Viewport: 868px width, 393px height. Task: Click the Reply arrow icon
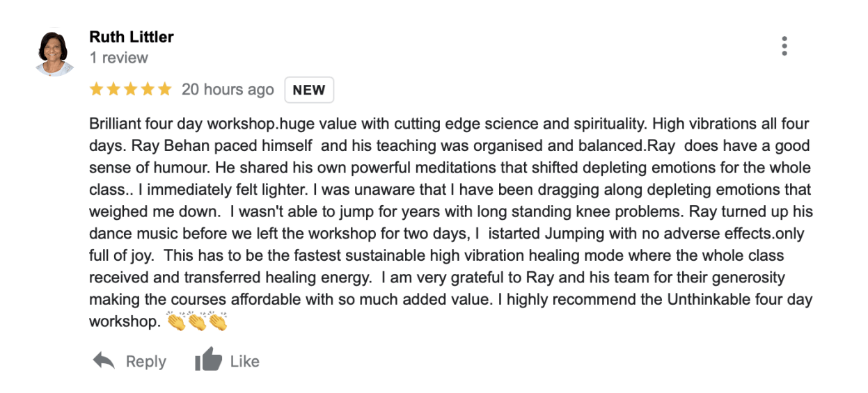[104, 360]
